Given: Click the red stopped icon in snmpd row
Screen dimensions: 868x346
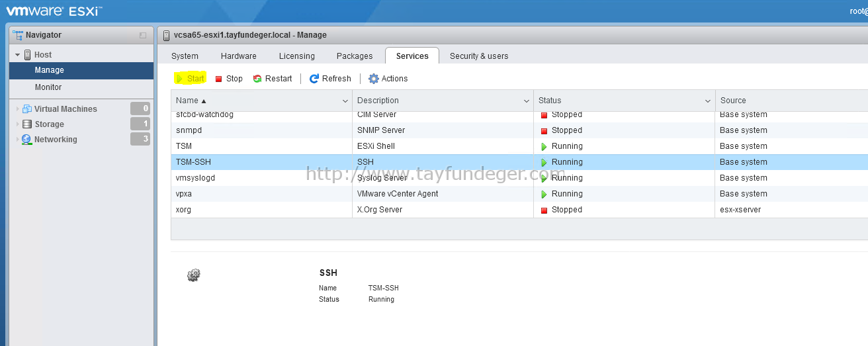Looking at the screenshot, I should (544, 131).
